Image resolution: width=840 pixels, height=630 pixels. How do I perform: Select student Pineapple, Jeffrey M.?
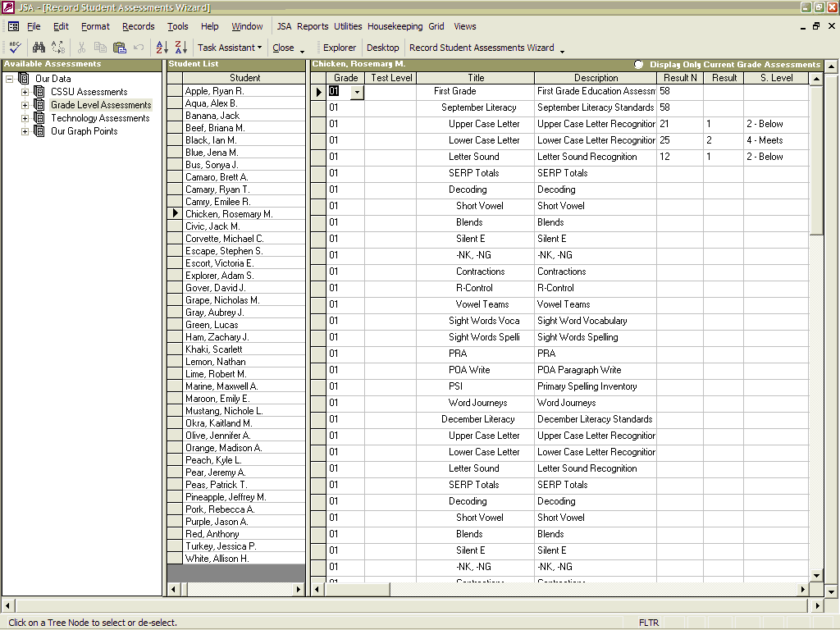(244, 497)
